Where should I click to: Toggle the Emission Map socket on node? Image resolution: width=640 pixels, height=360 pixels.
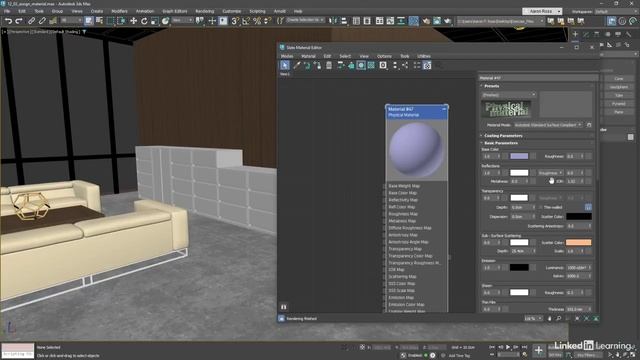(x=384, y=298)
